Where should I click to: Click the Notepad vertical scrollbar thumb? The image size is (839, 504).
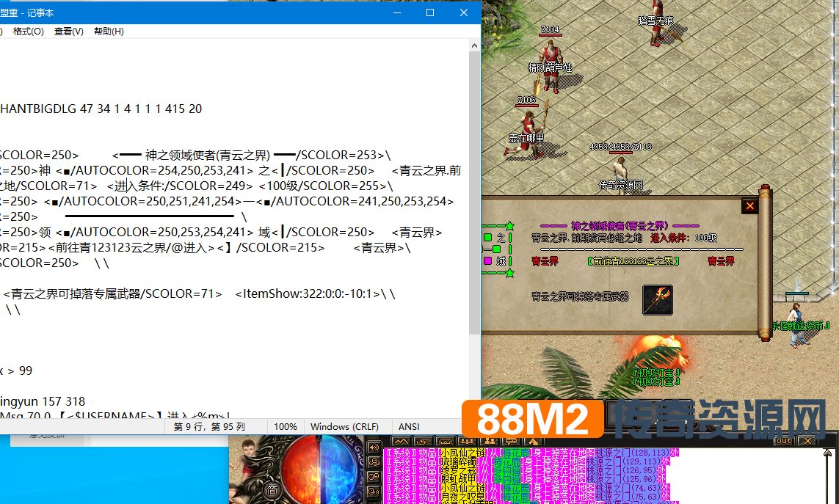click(475, 193)
